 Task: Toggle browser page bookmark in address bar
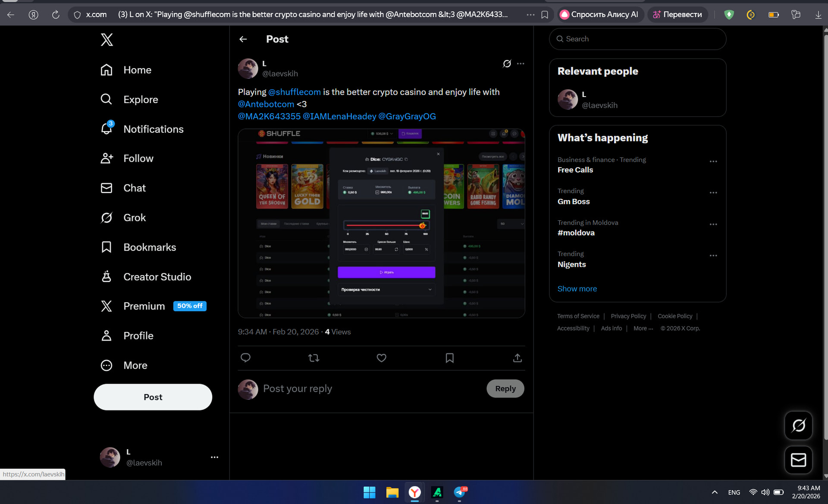click(x=545, y=15)
